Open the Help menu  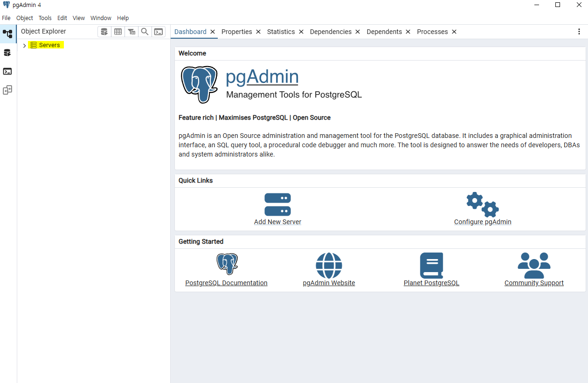(x=123, y=18)
